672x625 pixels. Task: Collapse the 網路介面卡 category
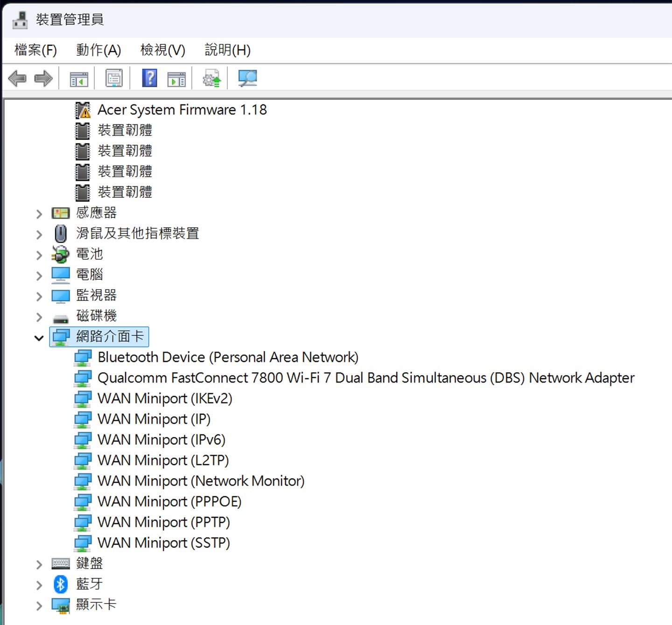pyautogui.click(x=39, y=338)
